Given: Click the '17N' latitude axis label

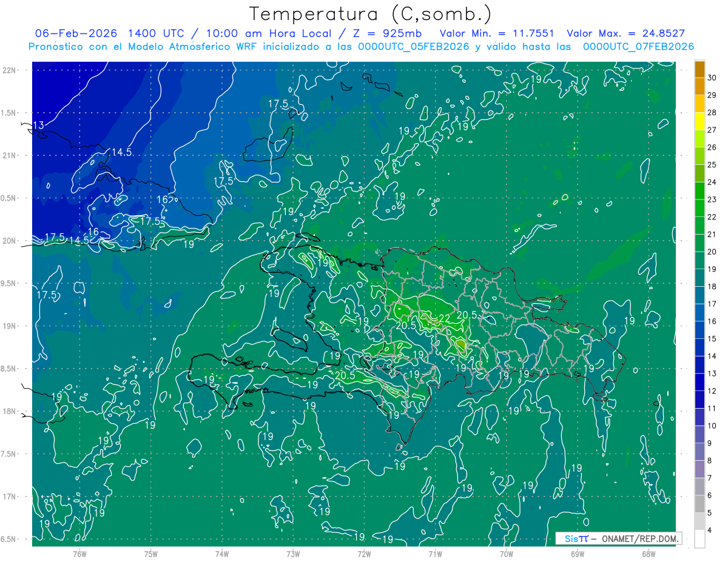Looking at the screenshot, I should [8, 497].
